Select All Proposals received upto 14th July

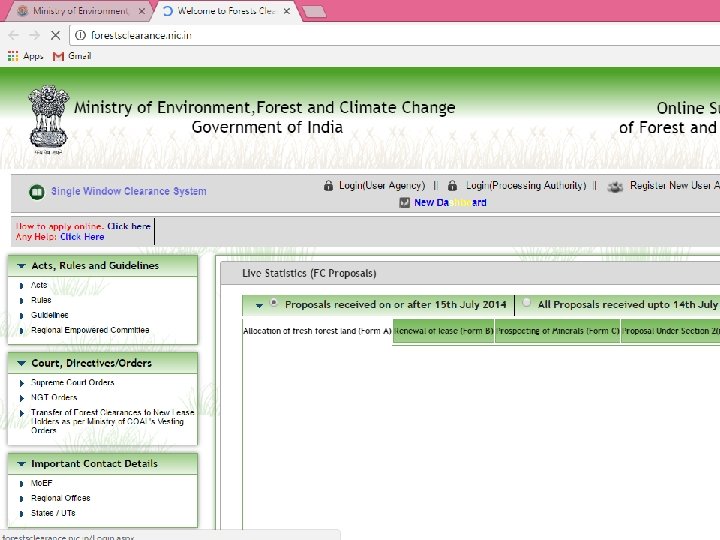(x=526, y=303)
